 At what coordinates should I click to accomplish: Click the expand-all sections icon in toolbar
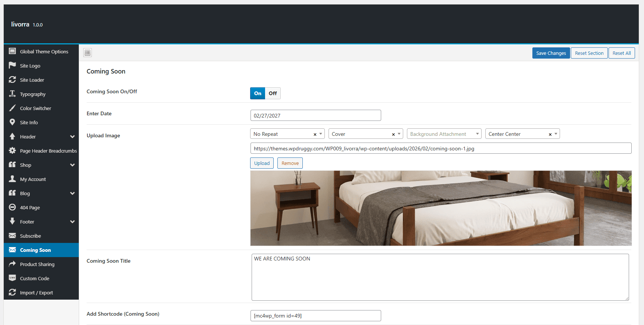(x=87, y=53)
